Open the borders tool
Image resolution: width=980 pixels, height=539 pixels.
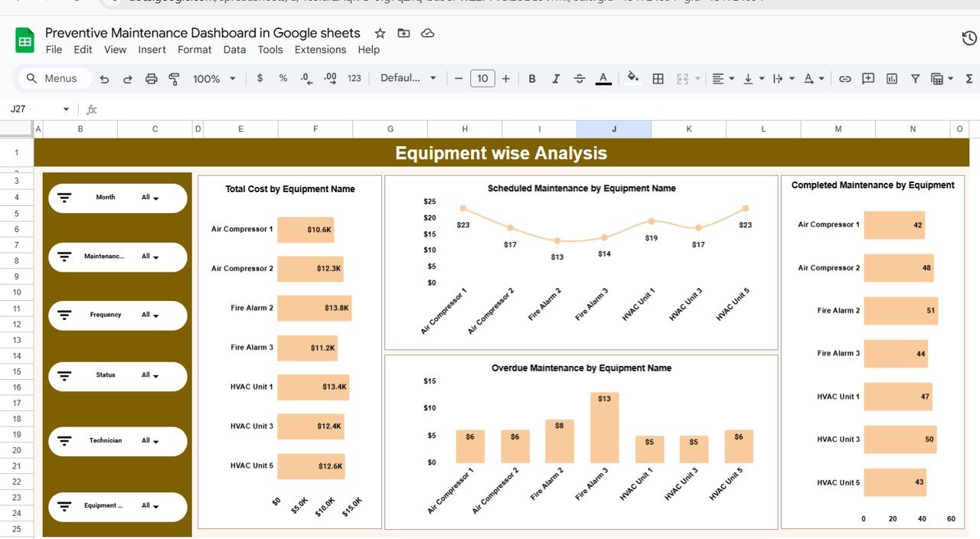pyautogui.click(x=658, y=78)
